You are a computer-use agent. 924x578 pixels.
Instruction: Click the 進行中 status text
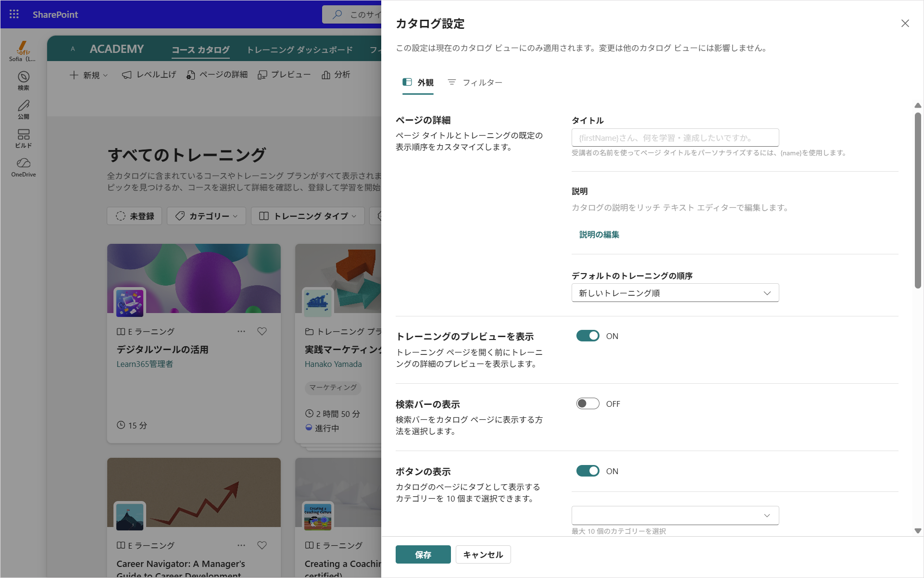point(327,428)
